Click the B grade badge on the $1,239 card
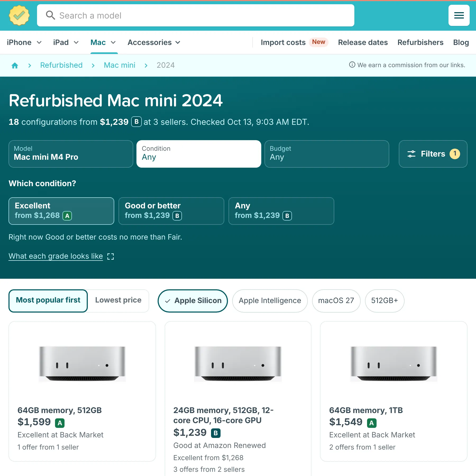Image resolution: width=476 pixels, height=476 pixels. 216,433
